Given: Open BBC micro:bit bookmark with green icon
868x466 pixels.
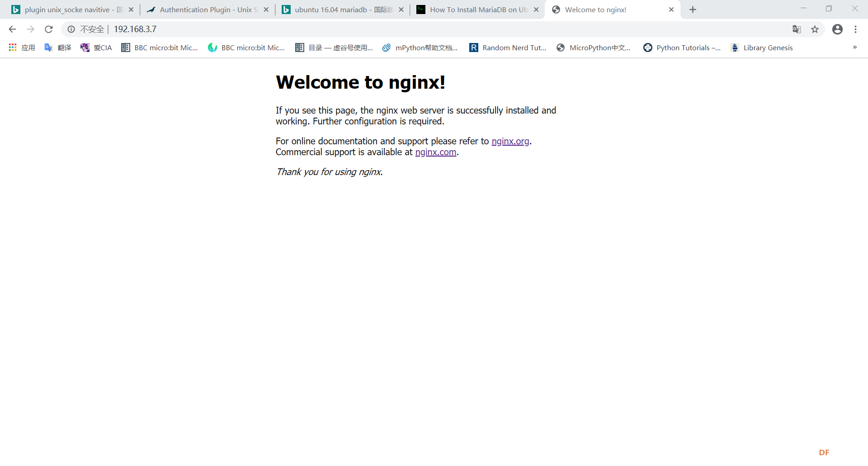Looking at the screenshot, I should coord(246,48).
